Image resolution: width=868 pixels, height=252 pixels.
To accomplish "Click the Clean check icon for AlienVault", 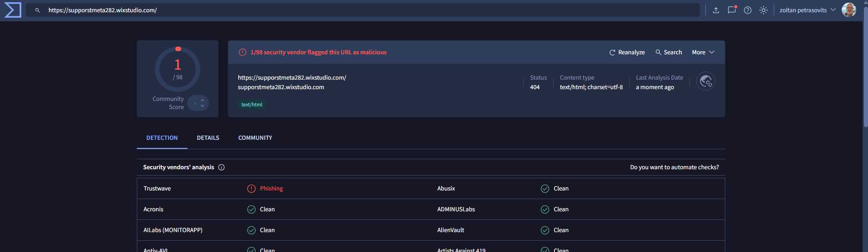I will (x=545, y=230).
